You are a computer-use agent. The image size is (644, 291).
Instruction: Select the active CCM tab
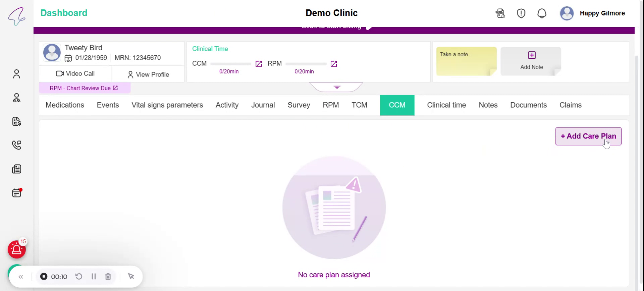(x=397, y=105)
